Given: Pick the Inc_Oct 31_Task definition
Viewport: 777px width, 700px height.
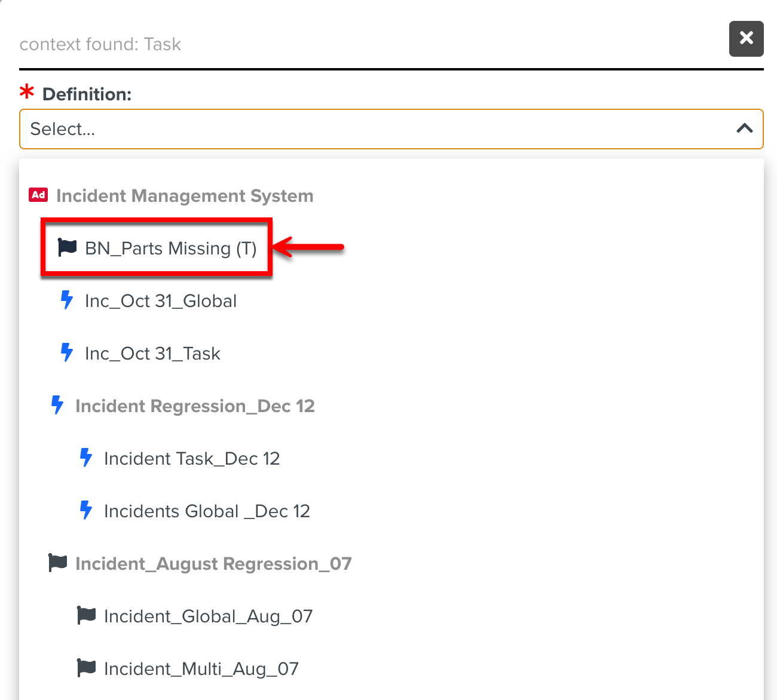Looking at the screenshot, I should tap(152, 354).
